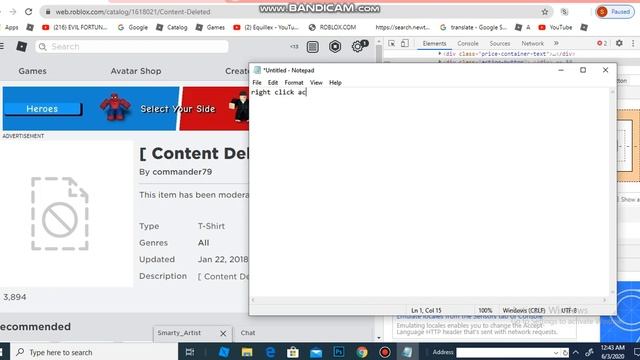Image resolution: width=640 pixels, height=360 pixels.
Task: Maximize the Notepad window
Action: [x=583, y=70]
